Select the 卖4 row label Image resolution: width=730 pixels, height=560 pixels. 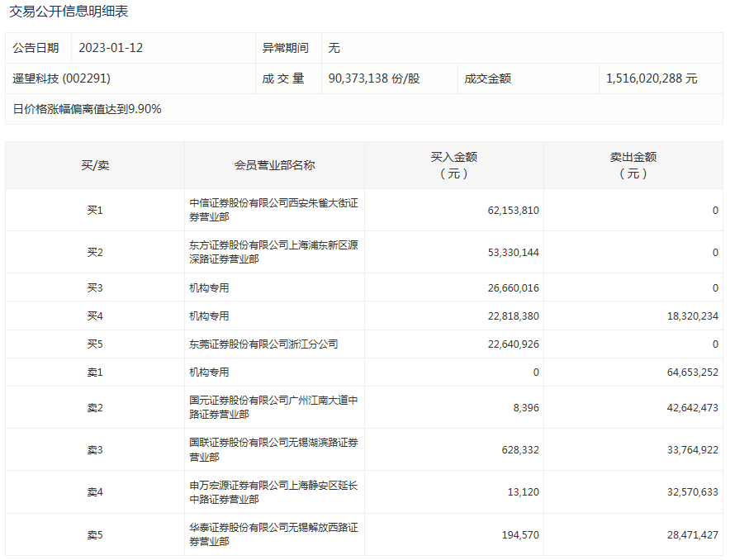tap(95, 491)
